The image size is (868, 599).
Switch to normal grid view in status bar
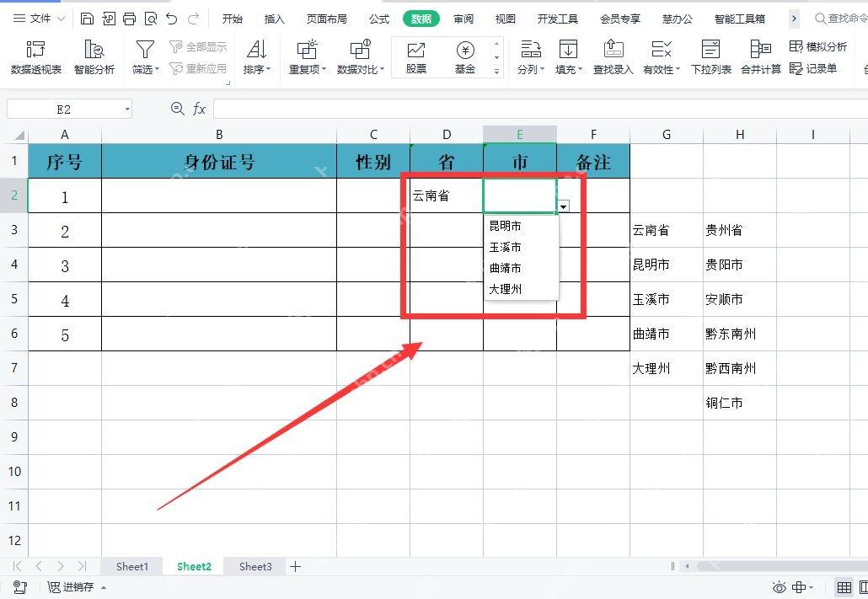pos(844,587)
